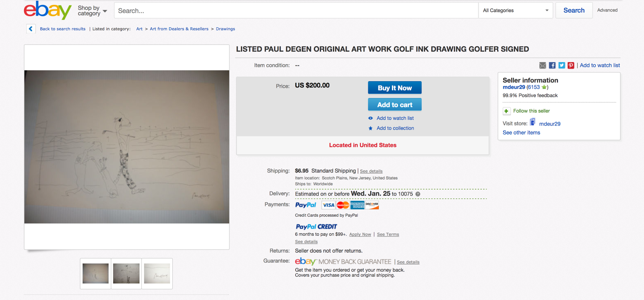Open Art from Dealers & Resellers breadcrumb
Viewport: 644px width, 300px height.
tap(179, 29)
